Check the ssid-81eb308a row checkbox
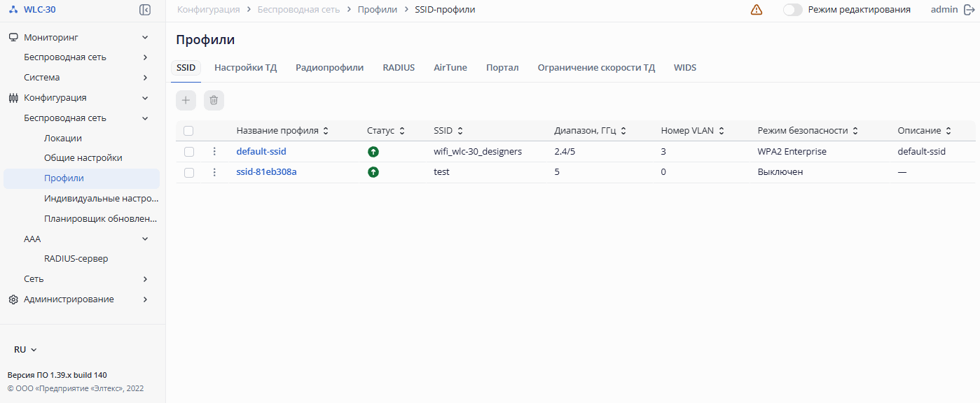This screenshot has width=980, height=403. tap(189, 172)
